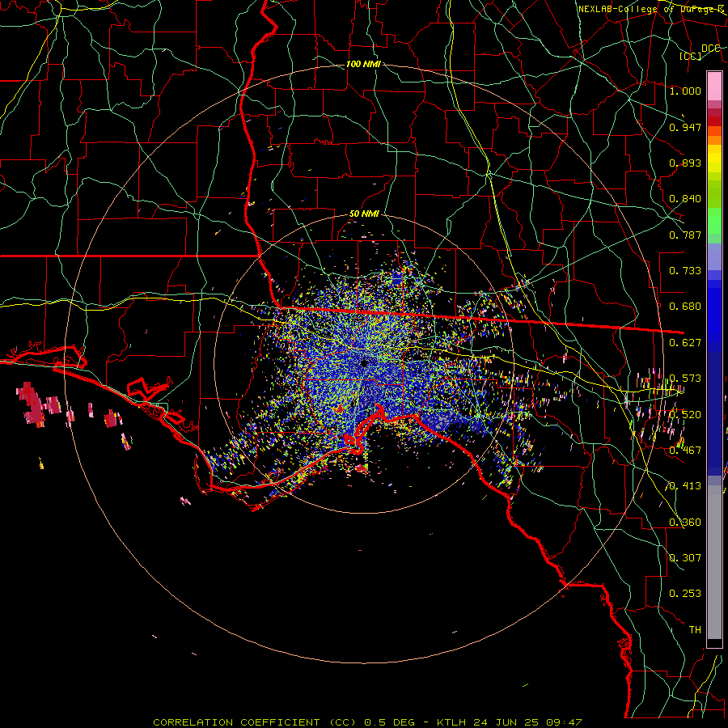
Task: Click the KTLH radar site center dot
Action: 364,363
